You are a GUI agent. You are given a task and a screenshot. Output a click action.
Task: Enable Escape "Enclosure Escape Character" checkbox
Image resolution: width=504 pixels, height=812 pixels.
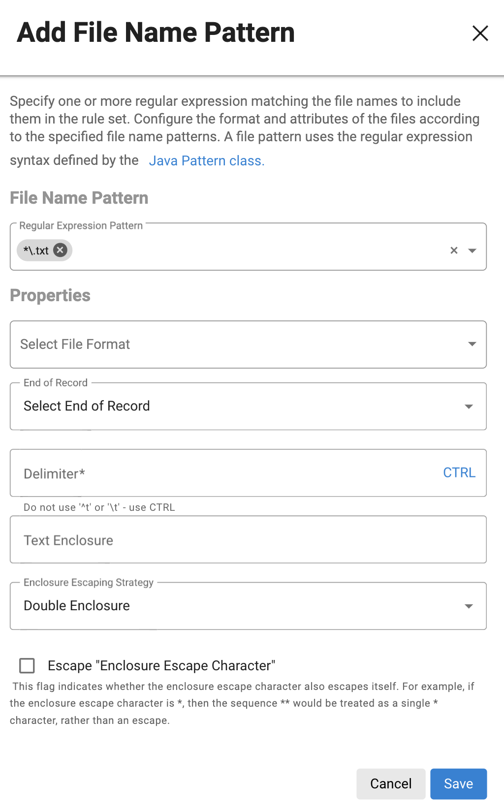(x=27, y=665)
